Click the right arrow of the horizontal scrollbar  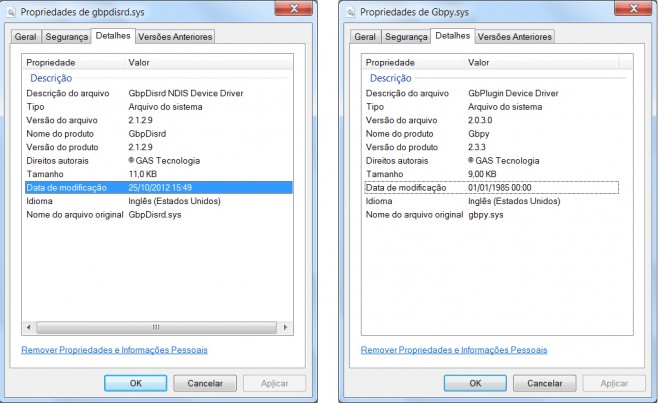[x=287, y=327]
